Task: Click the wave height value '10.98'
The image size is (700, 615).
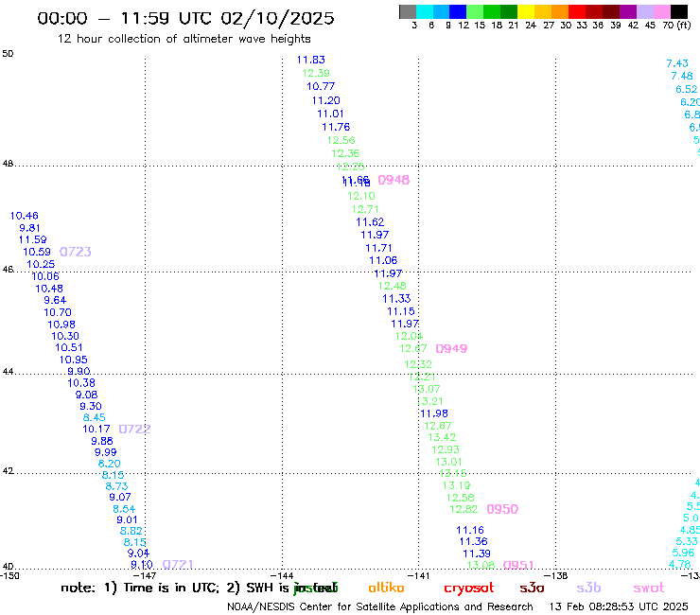Action: [61, 325]
